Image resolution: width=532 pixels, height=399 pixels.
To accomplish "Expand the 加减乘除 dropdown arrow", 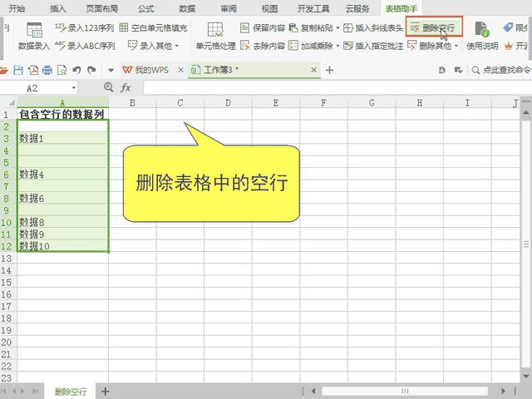I will [x=337, y=46].
